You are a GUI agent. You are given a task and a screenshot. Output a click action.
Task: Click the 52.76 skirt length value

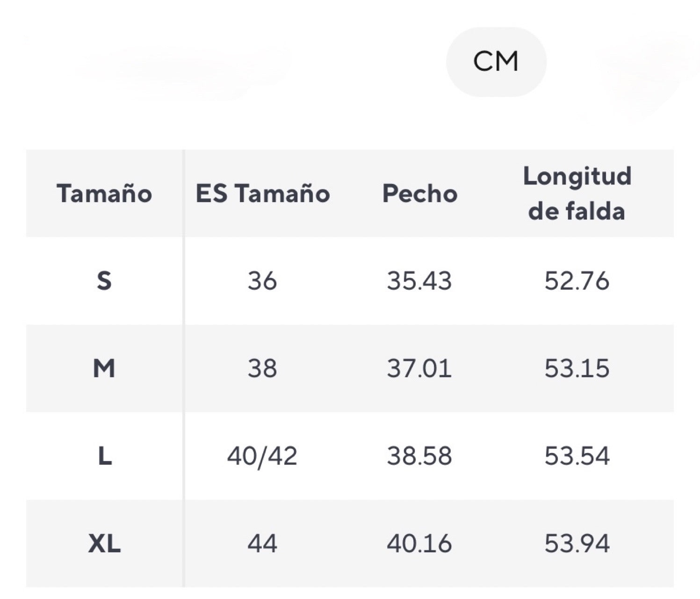[577, 281]
